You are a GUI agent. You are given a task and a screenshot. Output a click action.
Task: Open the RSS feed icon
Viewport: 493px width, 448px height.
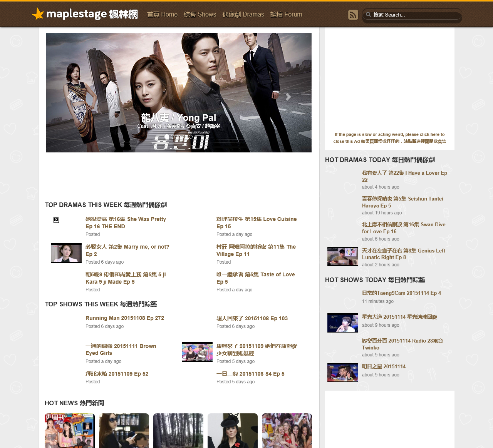click(x=353, y=15)
